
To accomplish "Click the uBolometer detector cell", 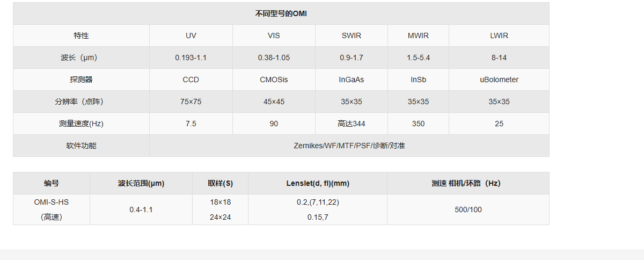I will (499, 80).
